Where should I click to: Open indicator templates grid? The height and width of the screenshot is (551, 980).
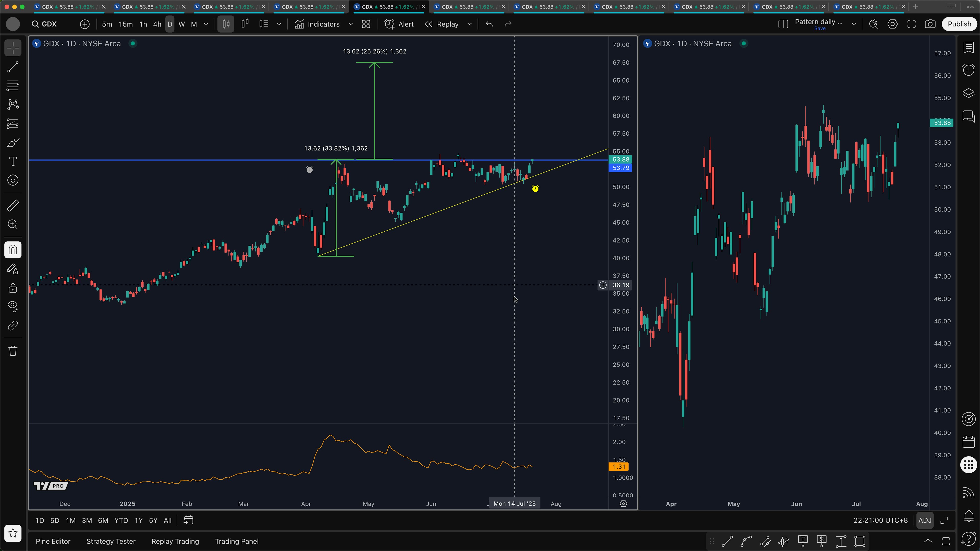click(366, 24)
